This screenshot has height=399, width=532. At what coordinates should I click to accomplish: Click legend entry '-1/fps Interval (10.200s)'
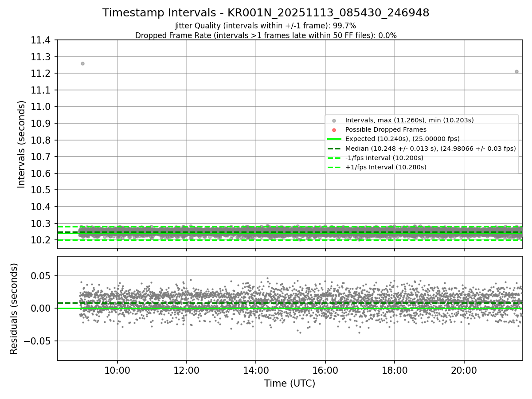coord(384,158)
